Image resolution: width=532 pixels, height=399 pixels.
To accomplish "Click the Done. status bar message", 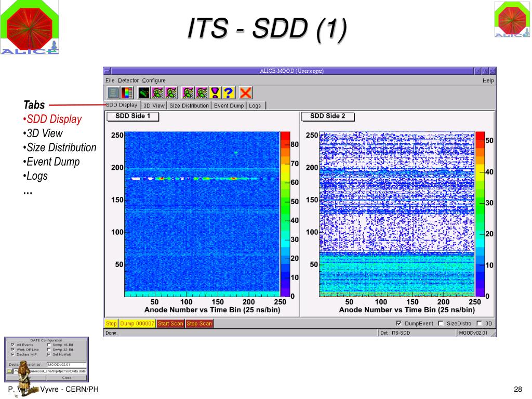I will coord(111,333).
